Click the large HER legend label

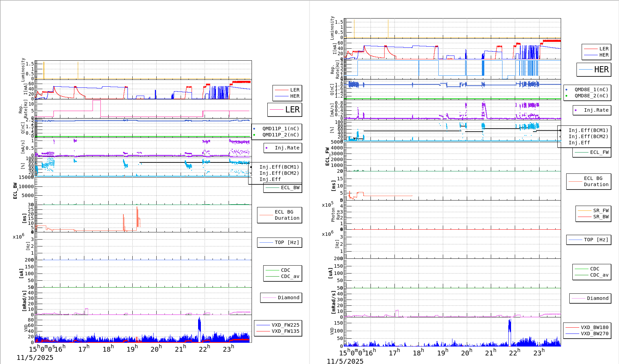pos(601,70)
